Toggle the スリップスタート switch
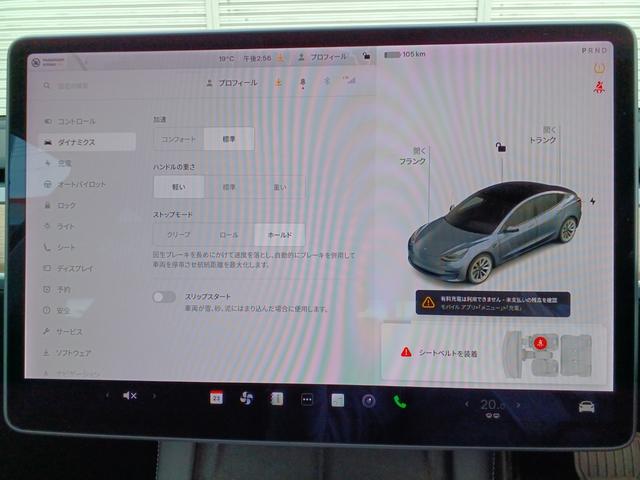Screen dimensions: 640x480 [164, 297]
